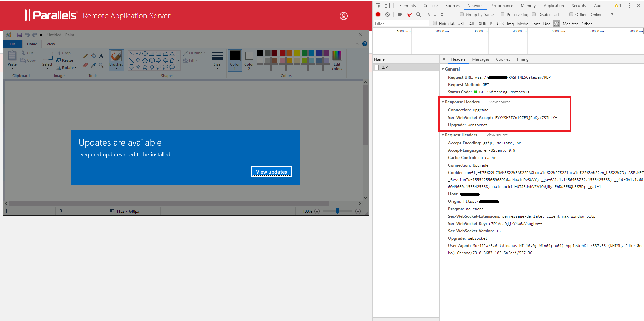Pick the green color swatch in Paint palette
Image resolution: width=644 pixels, height=321 pixels.
304,53
